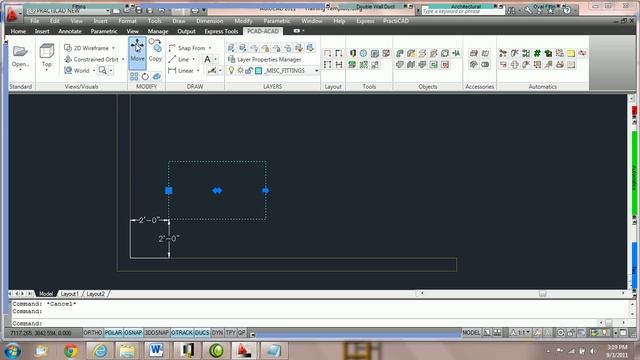The image size is (640, 360).
Task: Click the zoom window magnifier icon
Action: pos(102,71)
